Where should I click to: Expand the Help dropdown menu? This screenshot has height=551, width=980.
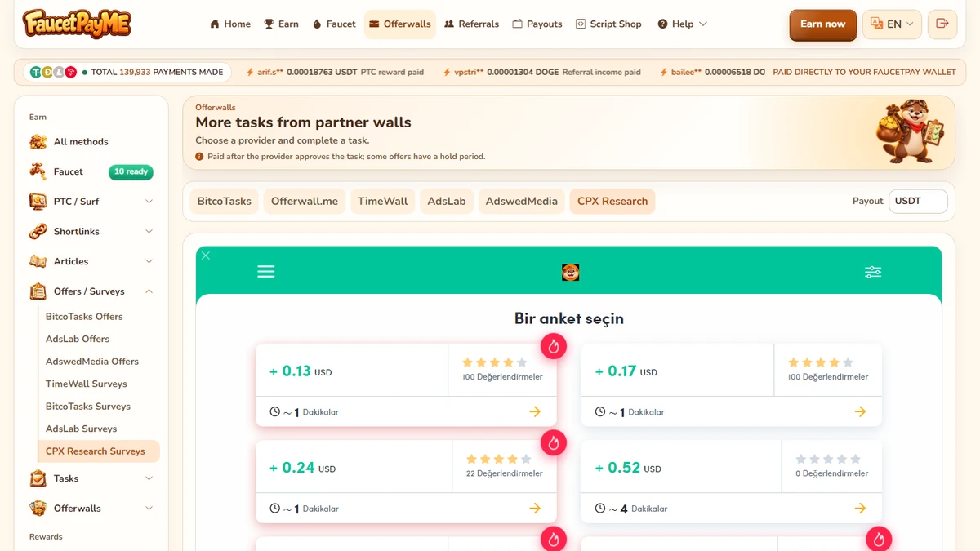[x=683, y=24]
